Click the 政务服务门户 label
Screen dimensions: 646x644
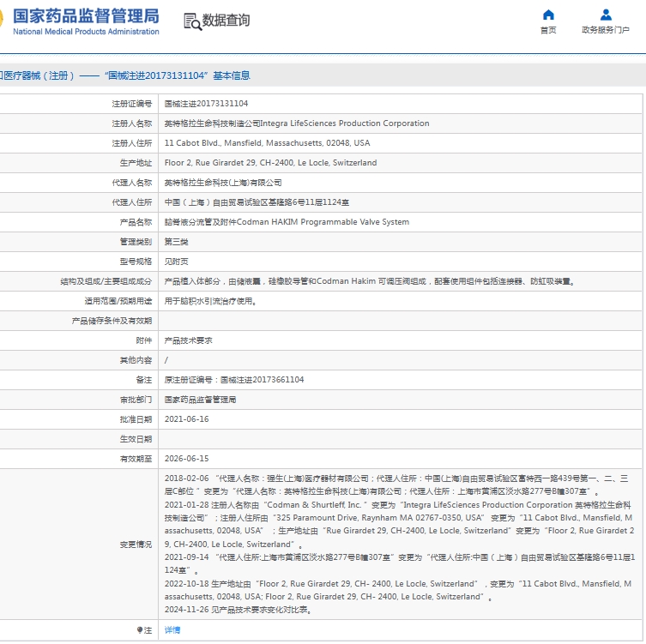pos(606,30)
